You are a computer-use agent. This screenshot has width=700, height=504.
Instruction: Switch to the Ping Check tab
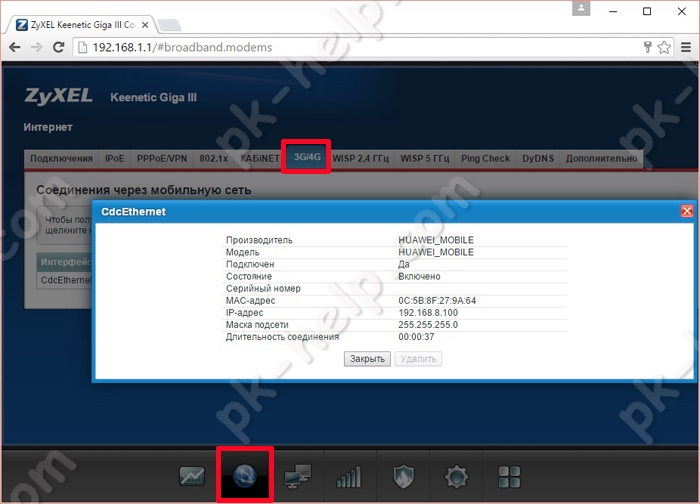[485, 158]
